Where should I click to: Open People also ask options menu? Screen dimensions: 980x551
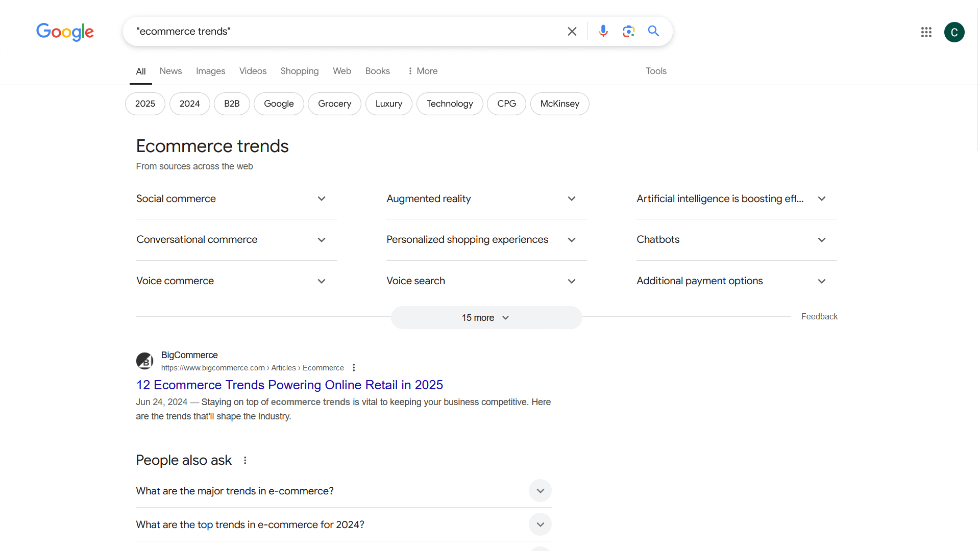point(245,460)
